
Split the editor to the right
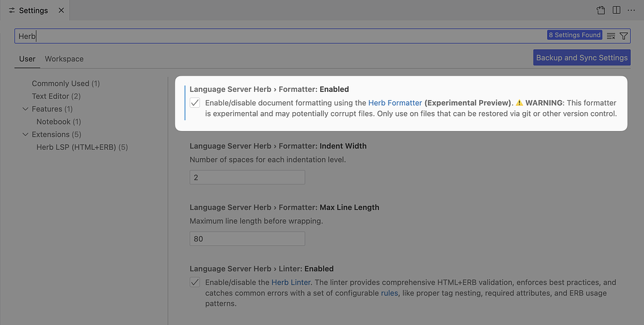(616, 10)
